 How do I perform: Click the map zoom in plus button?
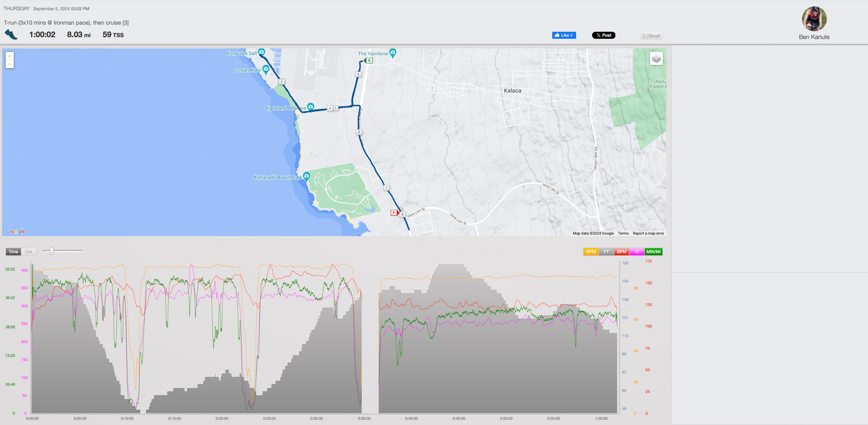tap(10, 56)
